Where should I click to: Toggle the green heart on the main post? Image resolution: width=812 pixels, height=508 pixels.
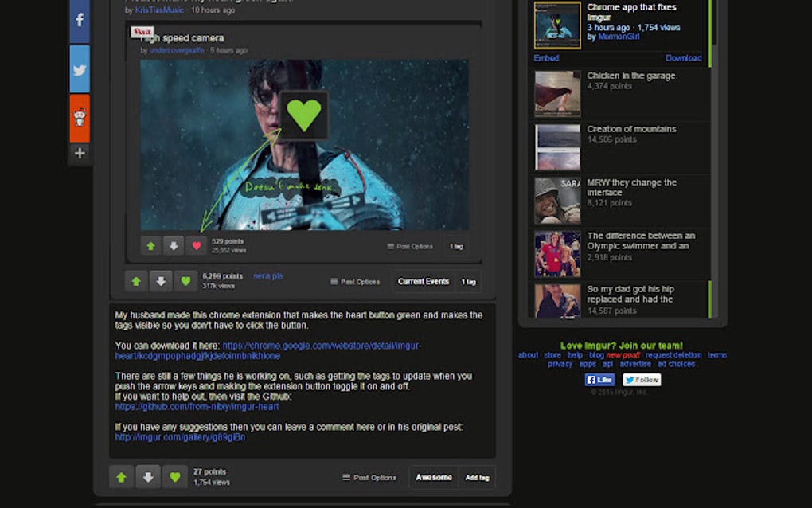[x=185, y=281]
